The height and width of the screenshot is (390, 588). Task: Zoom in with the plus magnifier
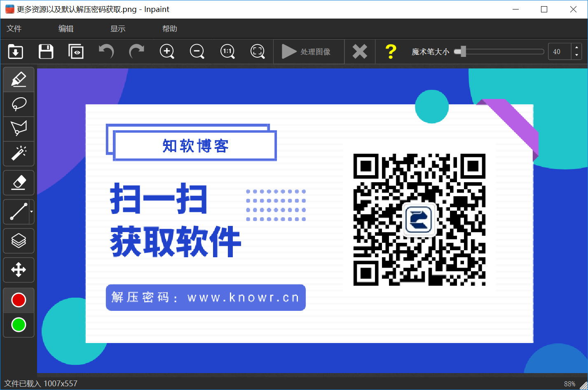pyautogui.click(x=167, y=52)
